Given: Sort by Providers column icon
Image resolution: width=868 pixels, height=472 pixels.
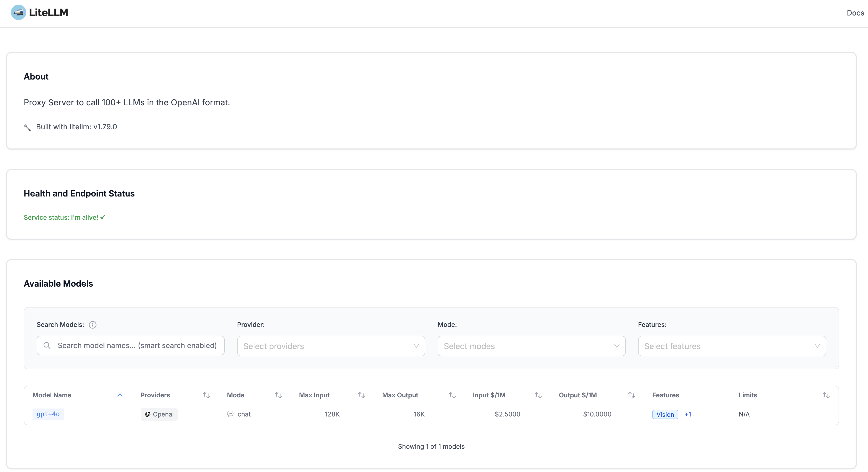Looking at the screenshot, I should 206,395.
